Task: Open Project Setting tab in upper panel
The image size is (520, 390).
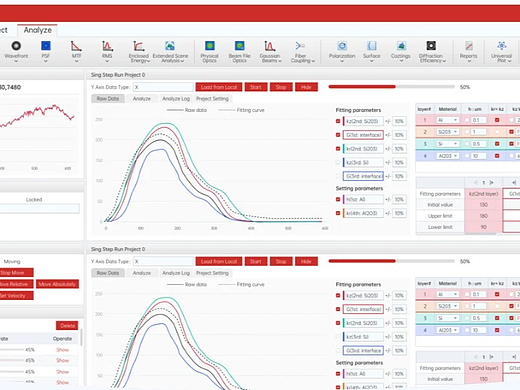Action: pos(212,99)
